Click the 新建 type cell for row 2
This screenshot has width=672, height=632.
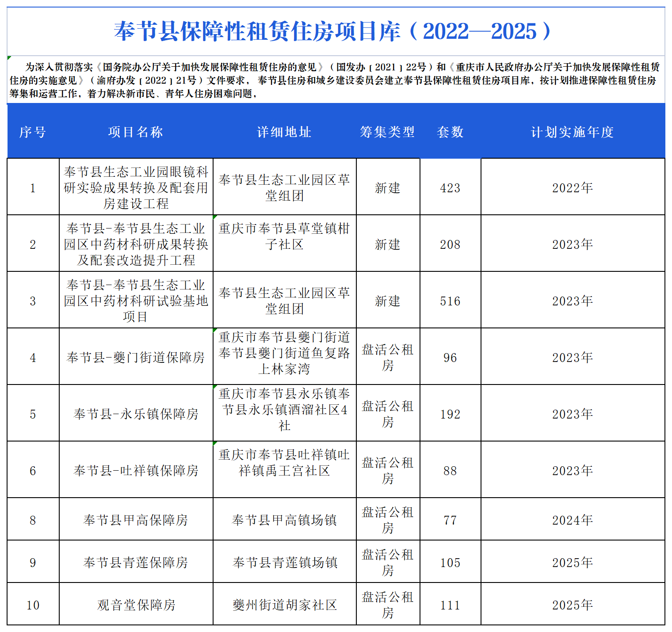pyautogui.click(x=388, y=244)
